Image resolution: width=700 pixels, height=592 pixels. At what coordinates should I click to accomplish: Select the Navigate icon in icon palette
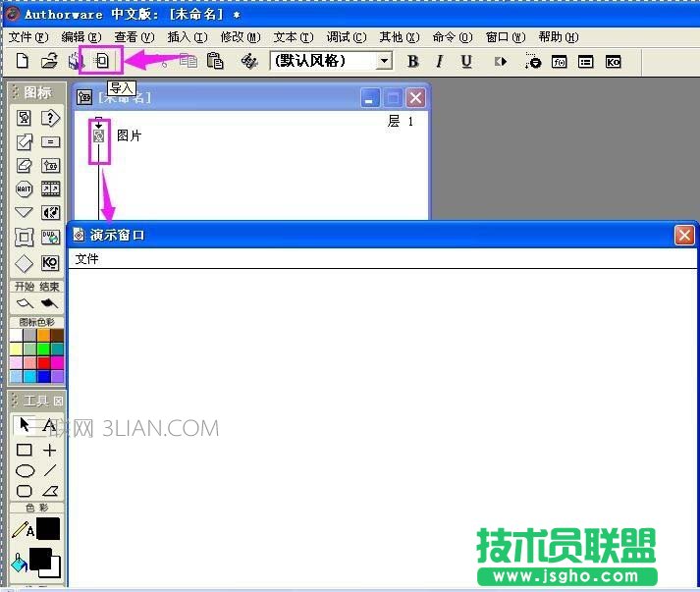tap(25, 212)
